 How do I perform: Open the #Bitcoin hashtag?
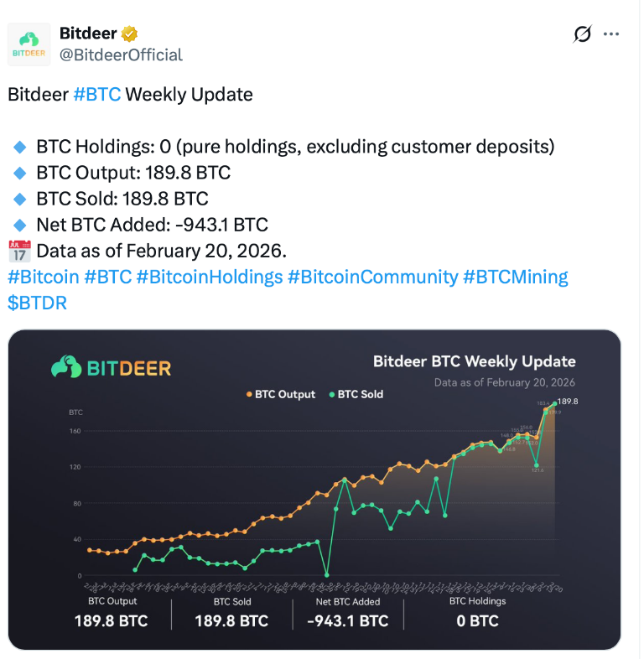point(44,278)
